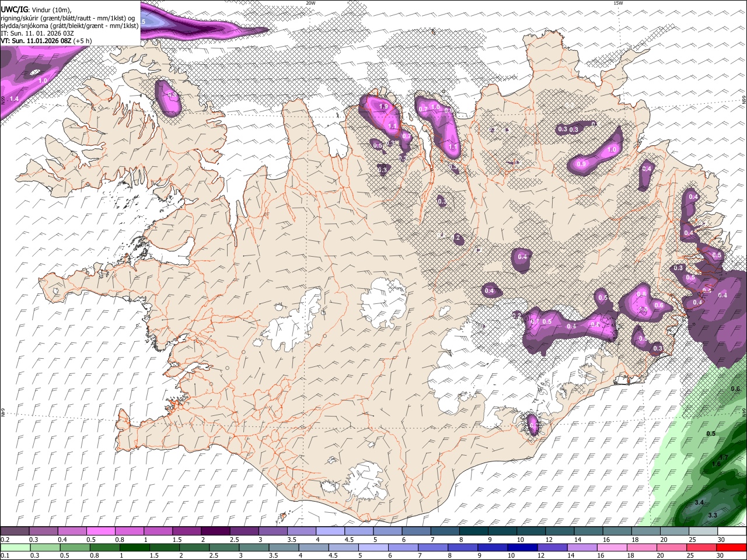Image resolution: width=747 pixels, height=560 pixels.
Task: Click the 15W longitude label
Action: coord(618,3)
